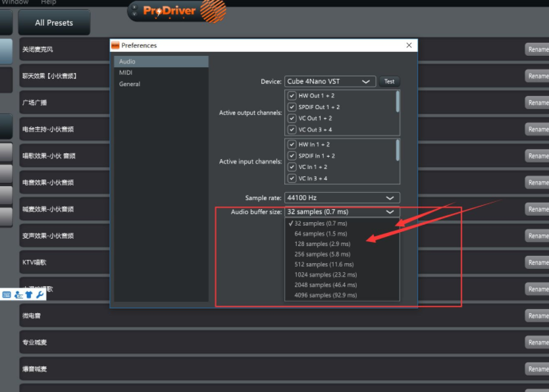This screenshot has height=392, width=549.
Task: Choose 4096 samples (92.9 ms) buffer option
Action: coord(342,295)
